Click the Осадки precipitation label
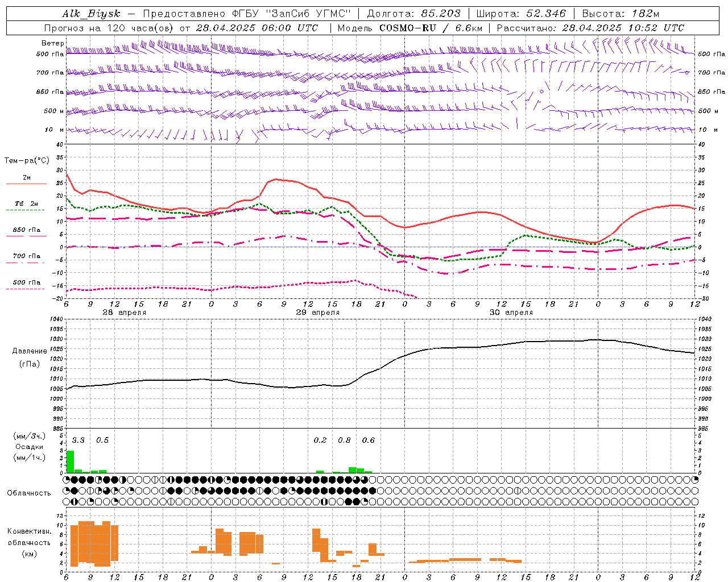The image size is (728, 582). click(x=29, y=447)
